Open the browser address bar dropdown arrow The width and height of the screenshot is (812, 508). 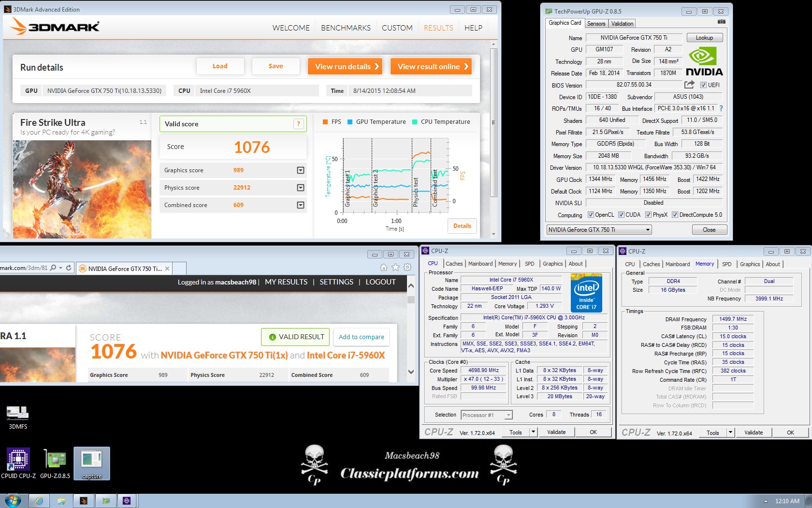tap(61, 268)
